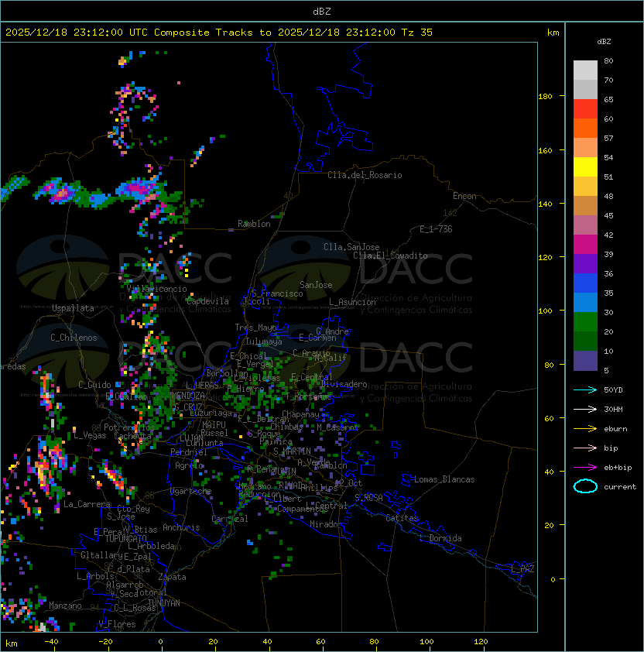Click the eburn legend label
This screenshot has width=644, height=652.
tap(615, 429)
